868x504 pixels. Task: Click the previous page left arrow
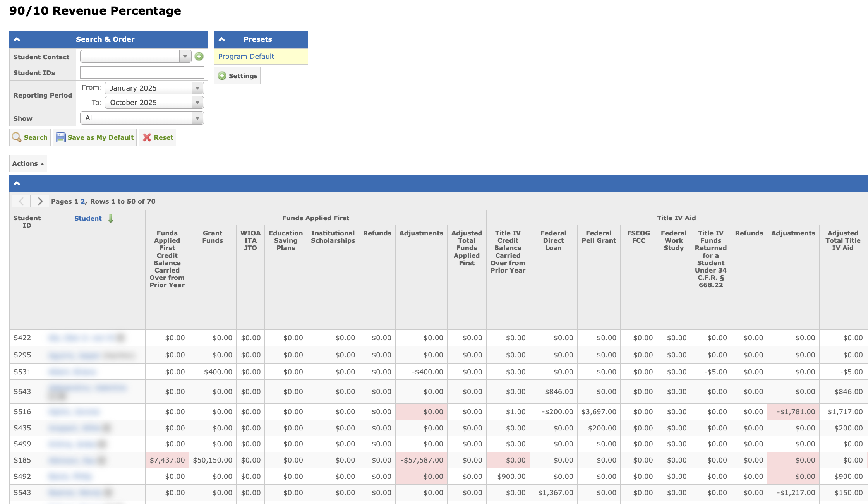[x=21, y=201]
